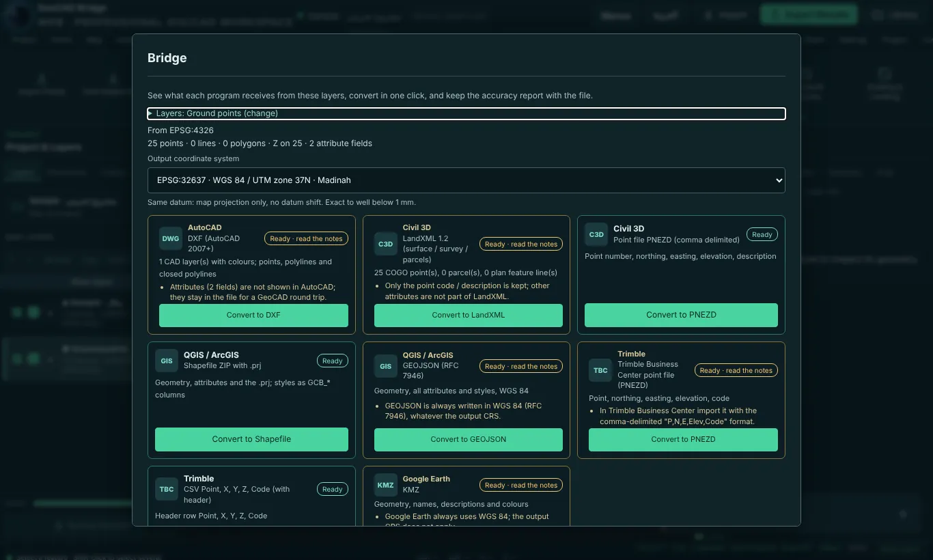Click the "Ready" badge on the Trimble CSV card

coord(333,489)
